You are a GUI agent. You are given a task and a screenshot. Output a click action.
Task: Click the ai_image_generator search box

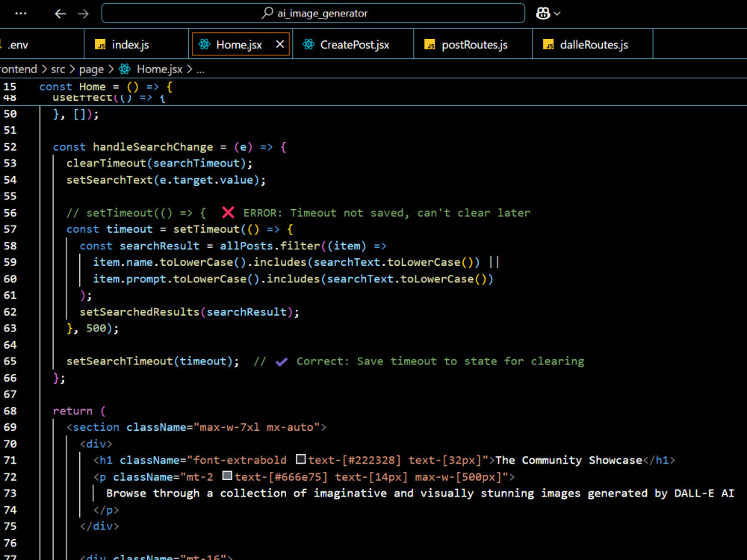coord(313,13)
